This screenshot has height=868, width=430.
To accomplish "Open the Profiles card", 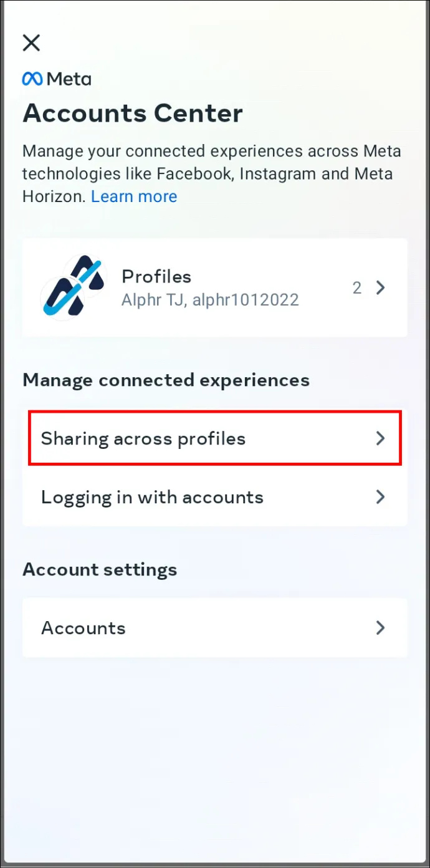I will point(215,287).
